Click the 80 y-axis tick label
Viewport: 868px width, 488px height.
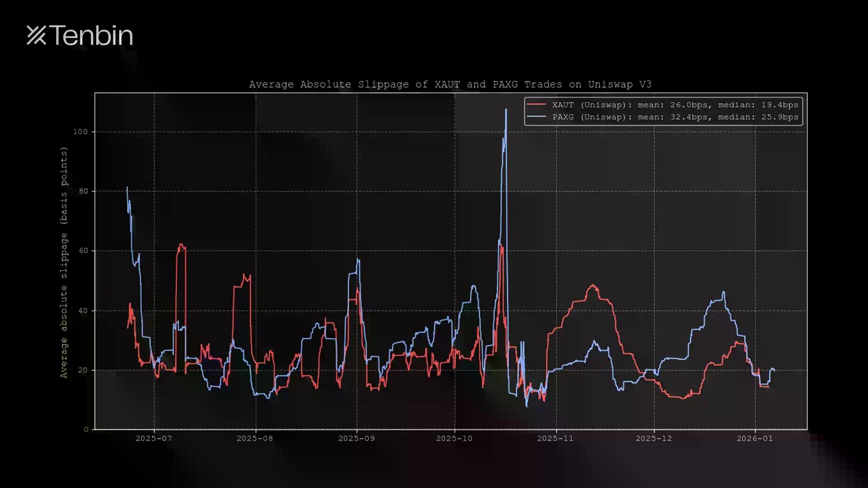click(x=83, y=191)
